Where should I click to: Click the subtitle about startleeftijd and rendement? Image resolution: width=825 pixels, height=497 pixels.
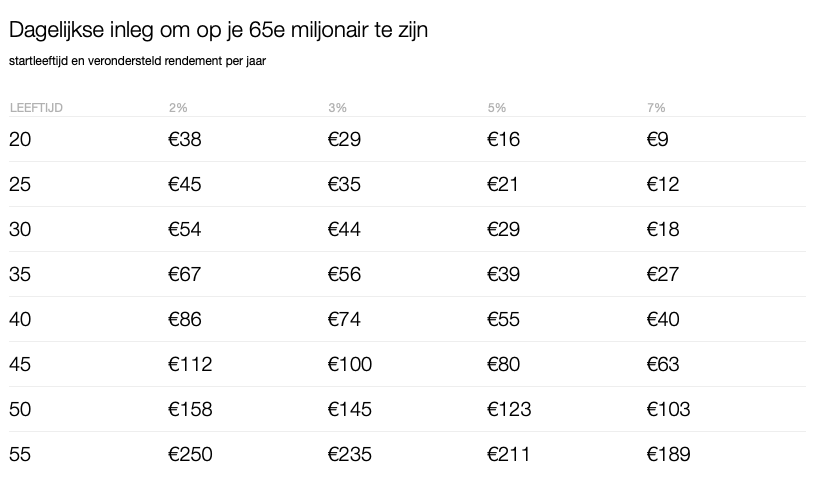click(x=137, y=61)
